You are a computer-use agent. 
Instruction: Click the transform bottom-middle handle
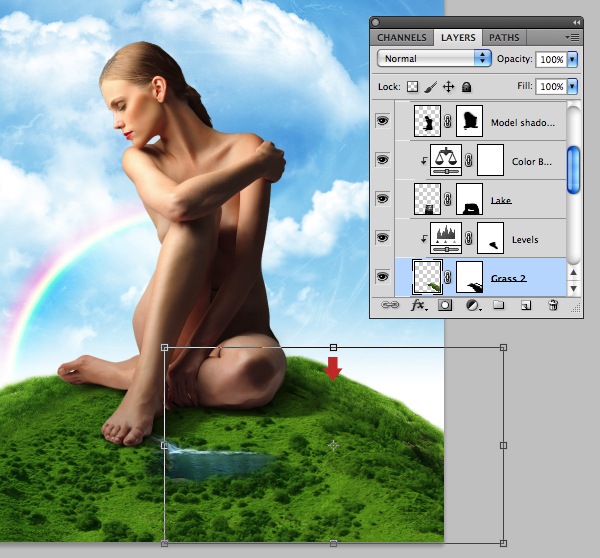(x=334, y=543)
